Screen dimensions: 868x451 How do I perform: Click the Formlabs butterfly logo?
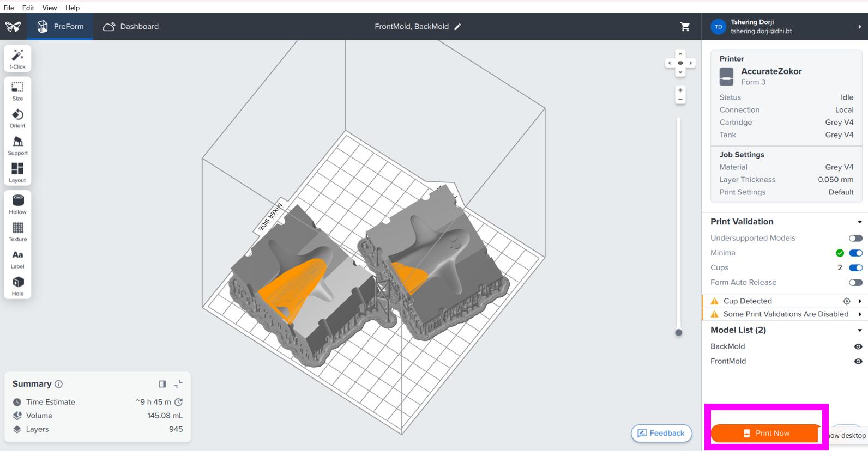tap(13, 27)
